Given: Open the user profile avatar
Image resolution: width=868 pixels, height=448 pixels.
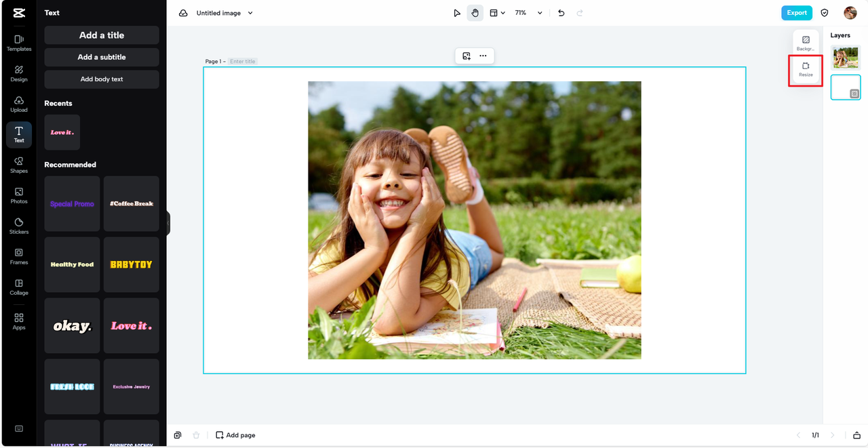Looking at the screenshot, I should [x=850, y=13].
